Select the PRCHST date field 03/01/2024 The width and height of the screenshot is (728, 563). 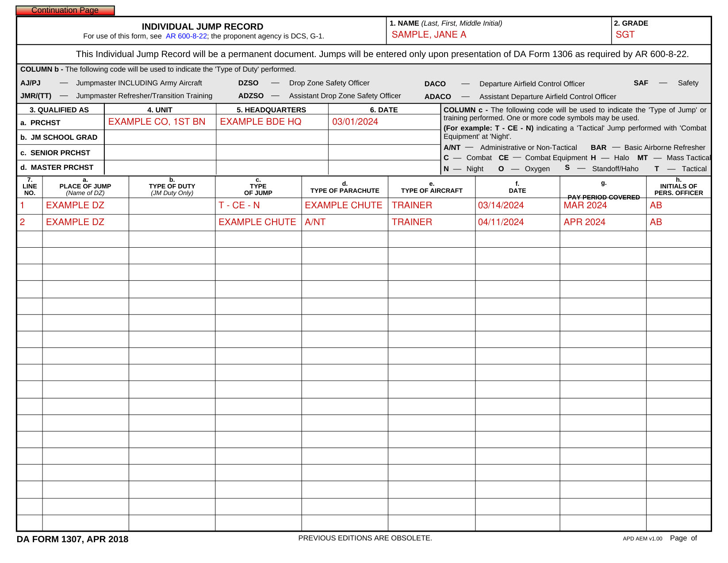384,122
